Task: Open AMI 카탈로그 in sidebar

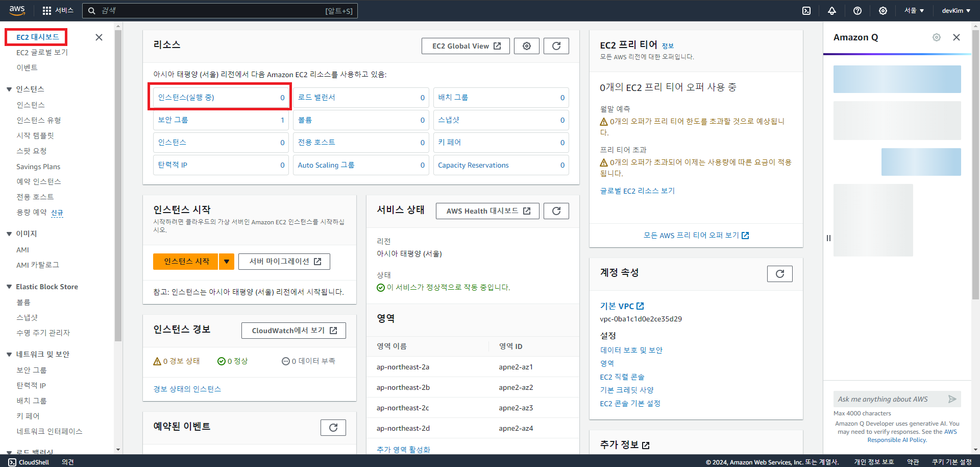Action: 38,265
